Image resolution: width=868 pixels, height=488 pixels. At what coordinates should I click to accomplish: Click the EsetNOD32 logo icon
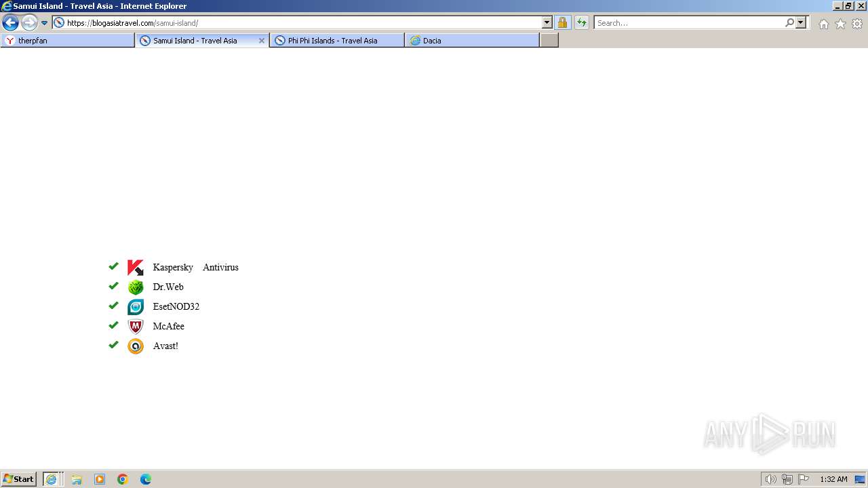136,307
